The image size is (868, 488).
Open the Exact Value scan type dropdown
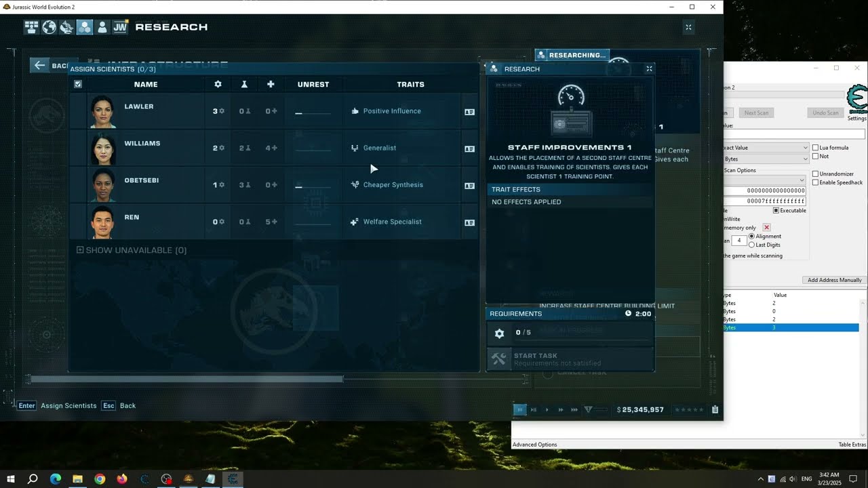pyautogui.click(x=766, y=148)
